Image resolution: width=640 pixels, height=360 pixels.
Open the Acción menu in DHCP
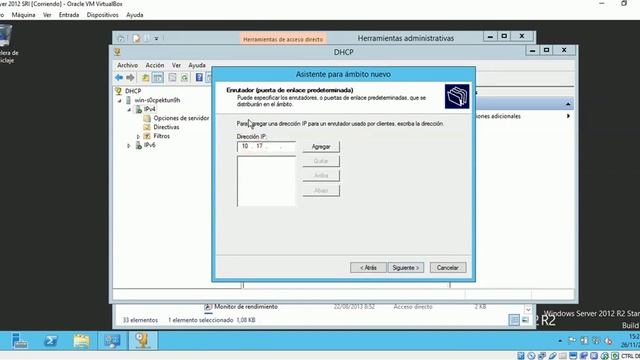pyautogui.click(x=155, y=65)
